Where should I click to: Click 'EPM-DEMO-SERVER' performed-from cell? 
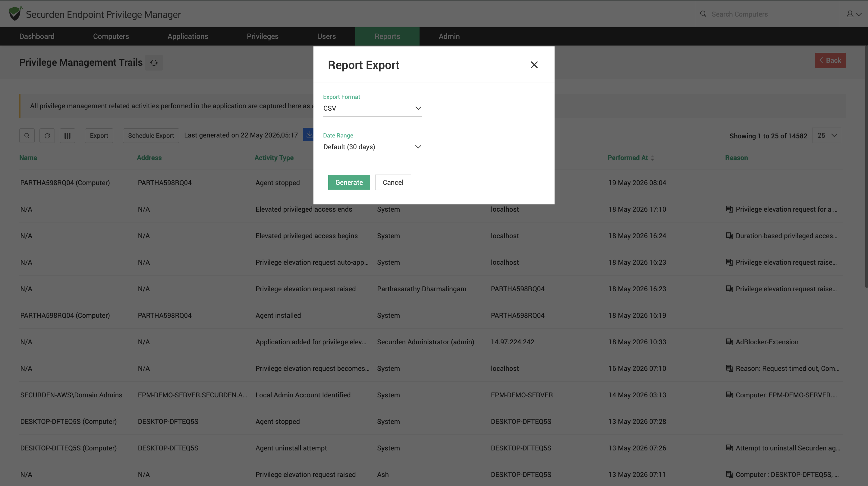point(522,395)
